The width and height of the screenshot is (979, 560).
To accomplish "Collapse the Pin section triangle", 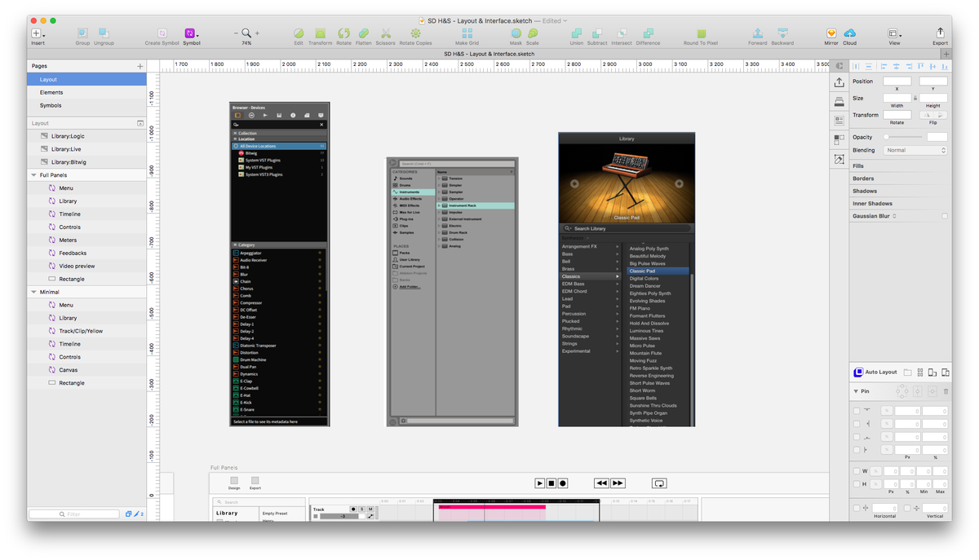I will pyautogui.click(x=856, y=391).
